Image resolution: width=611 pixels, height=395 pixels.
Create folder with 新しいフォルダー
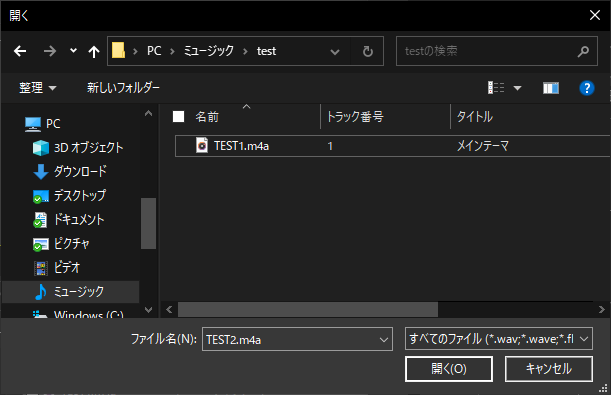123,88
